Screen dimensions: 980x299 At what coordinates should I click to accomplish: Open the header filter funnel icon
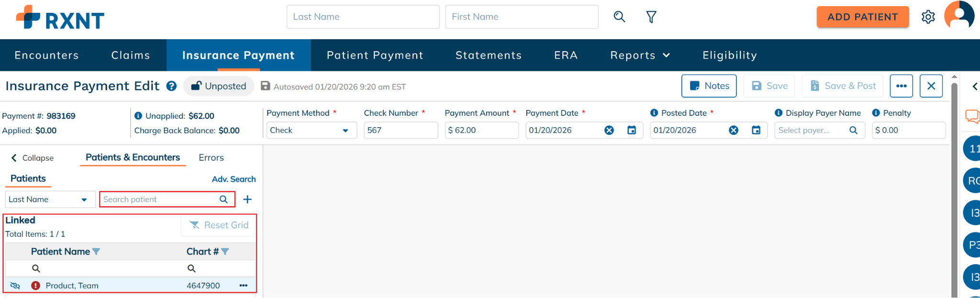pos(651,17)
